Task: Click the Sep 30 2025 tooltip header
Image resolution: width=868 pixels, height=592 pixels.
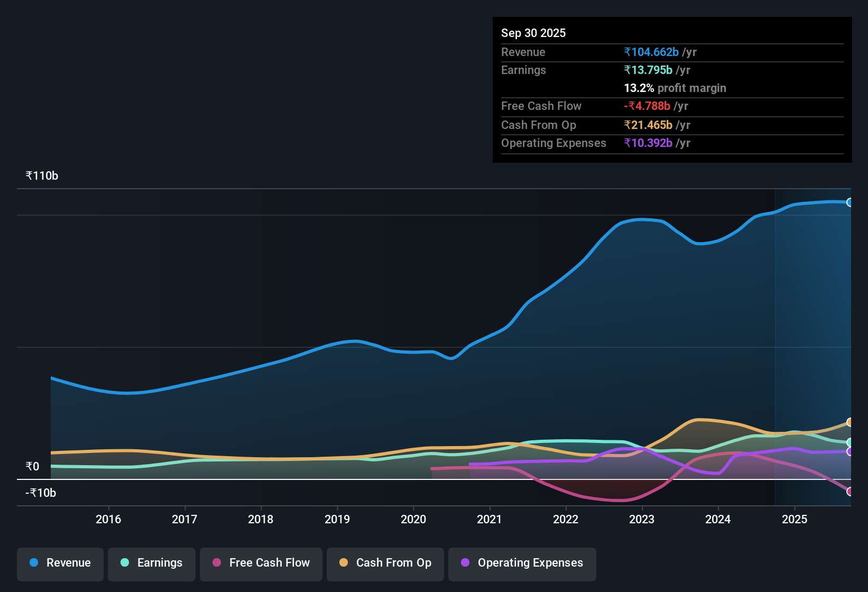Action: click(533, 33)
